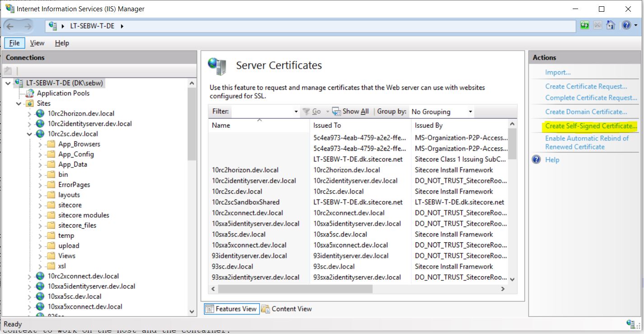Open the Group by dropdown
This screenshot has height=334, width=644.
tap(442, 111)
